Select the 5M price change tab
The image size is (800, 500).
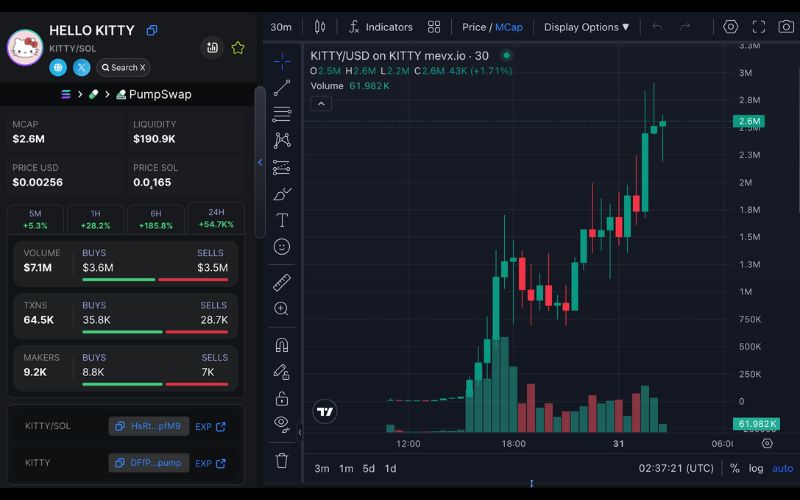click(35, 219)
